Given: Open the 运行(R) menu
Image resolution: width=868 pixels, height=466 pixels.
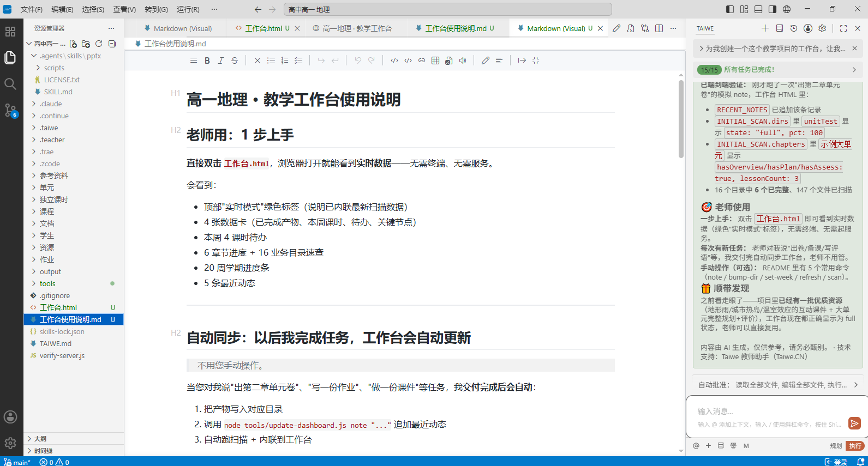Looking at the screenshot, I should coord(188,9).
